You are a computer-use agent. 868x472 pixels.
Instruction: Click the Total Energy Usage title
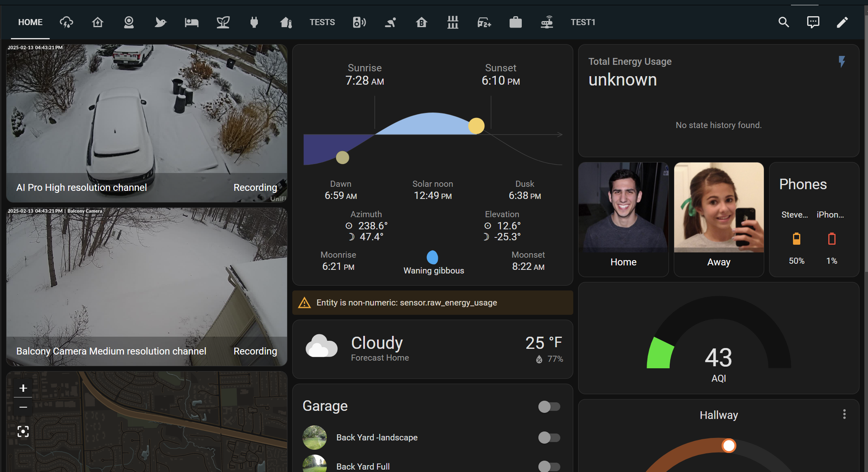click(630, 62)
